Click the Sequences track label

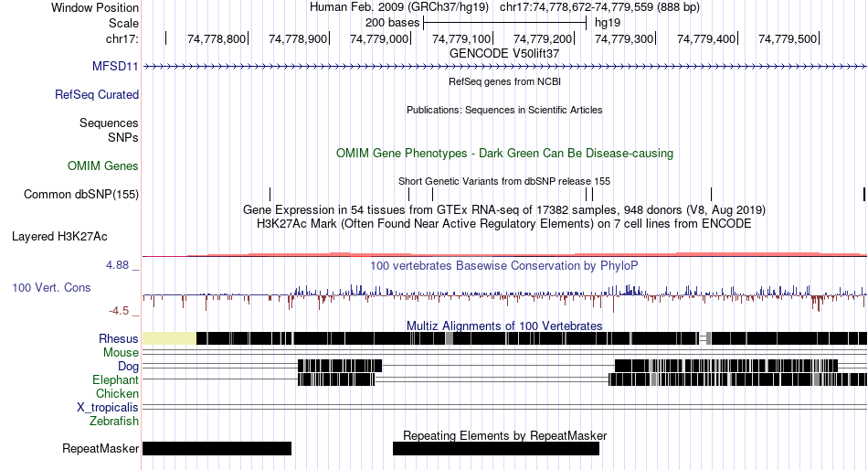pyautogui.click(x=109, y=123)
